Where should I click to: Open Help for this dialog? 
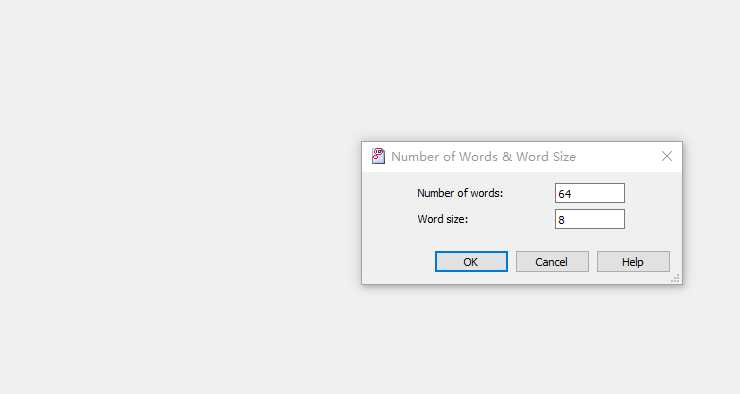click(x=633, y=261)
